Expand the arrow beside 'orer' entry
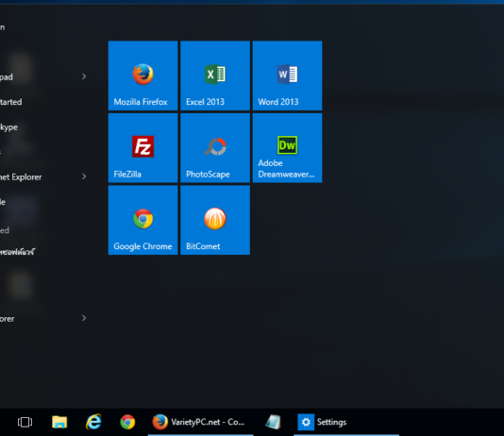The width and height of the screenshot is (504, 436). [84, 318]
